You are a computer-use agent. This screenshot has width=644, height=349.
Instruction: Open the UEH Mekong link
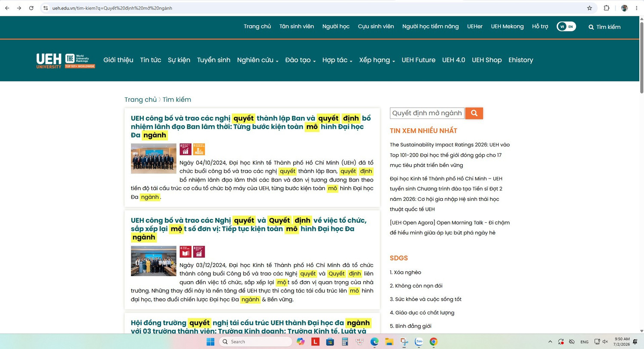(x=507, y=27)
